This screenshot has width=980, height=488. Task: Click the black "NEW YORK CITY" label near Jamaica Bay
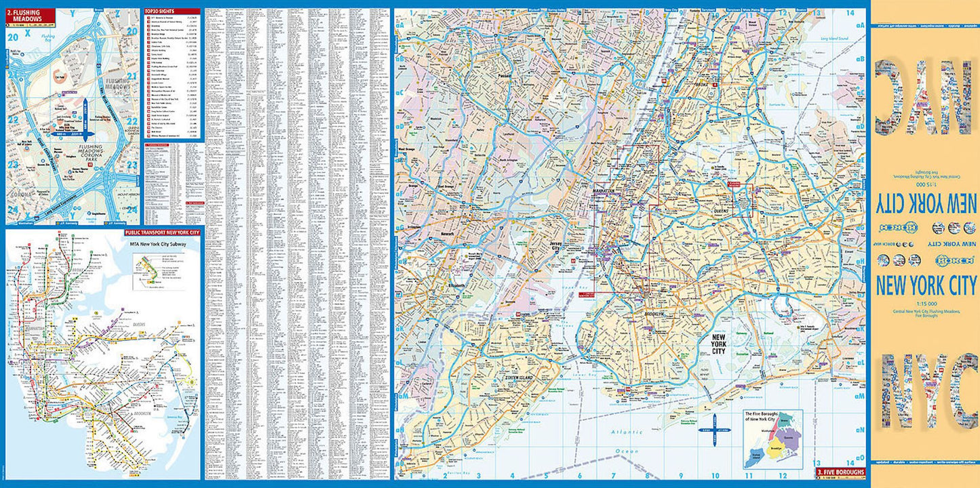click(x=718, y=344)
